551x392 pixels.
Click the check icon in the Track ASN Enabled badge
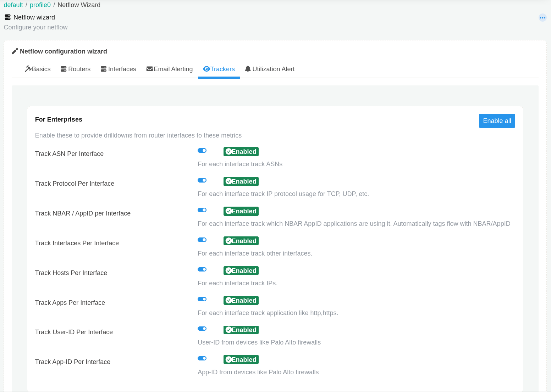(x=229, y=152)
